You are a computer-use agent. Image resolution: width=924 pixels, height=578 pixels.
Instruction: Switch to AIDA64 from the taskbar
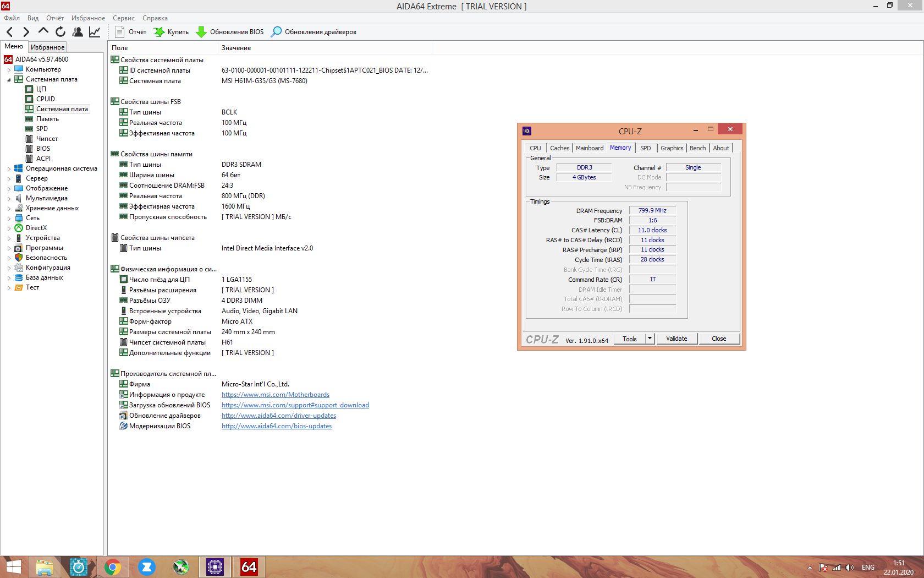pyautogui.click(x=249, y=567)
